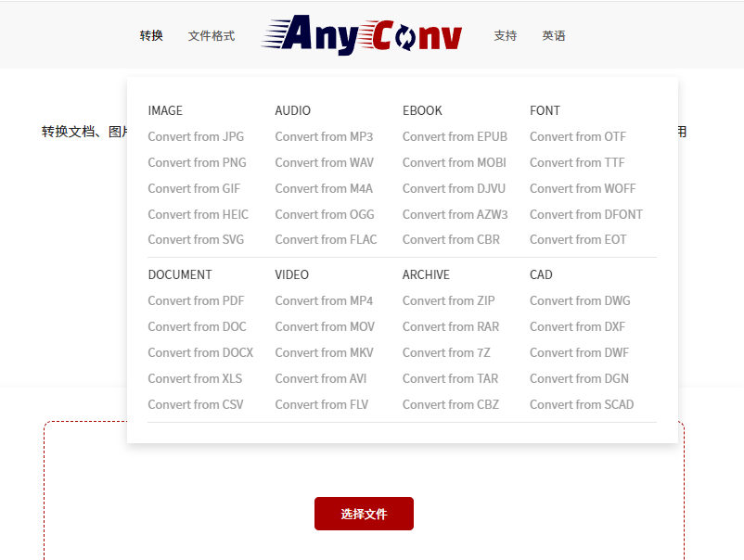Choose Convert from DXF
744x560 pixels.
click(577, 326)
